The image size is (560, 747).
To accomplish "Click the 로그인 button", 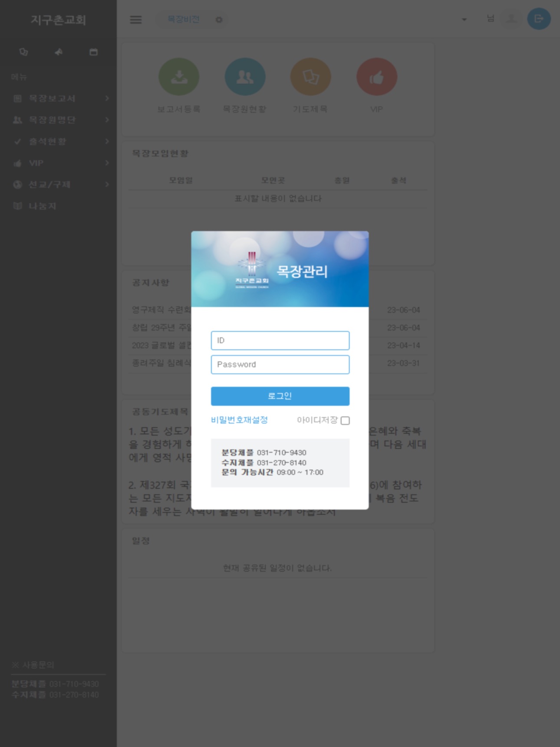I will [x=280, y=396].
